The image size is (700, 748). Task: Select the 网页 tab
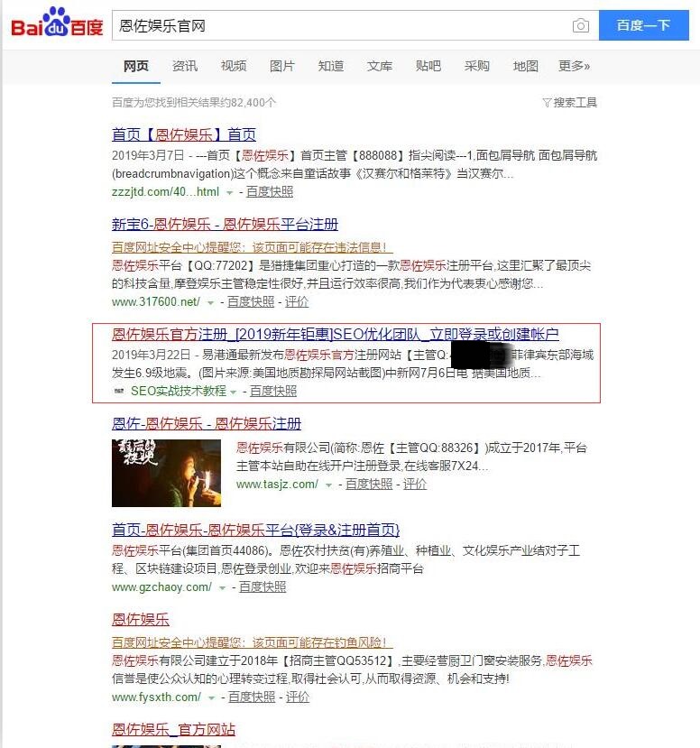pos(136,66)
